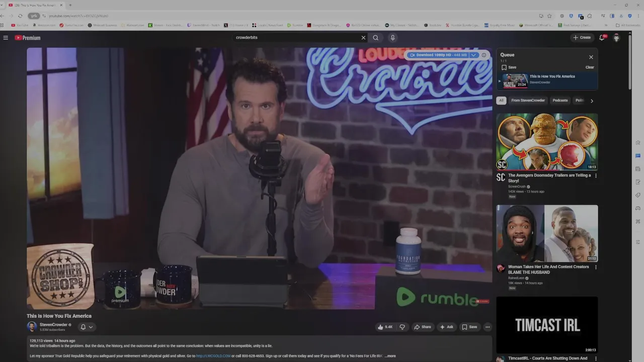Select queued video This Is How You Fix America
The width and height of the screenshot is (644, 362).
tap(547, 80)
